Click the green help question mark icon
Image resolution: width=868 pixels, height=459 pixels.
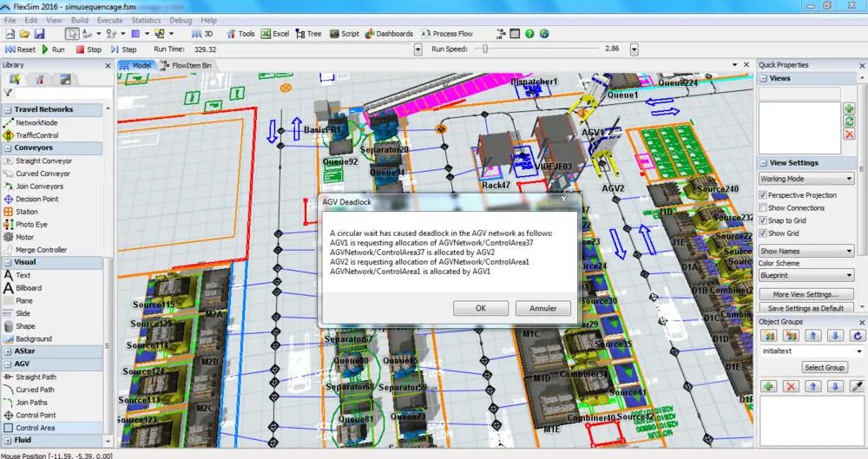point(529,34)
